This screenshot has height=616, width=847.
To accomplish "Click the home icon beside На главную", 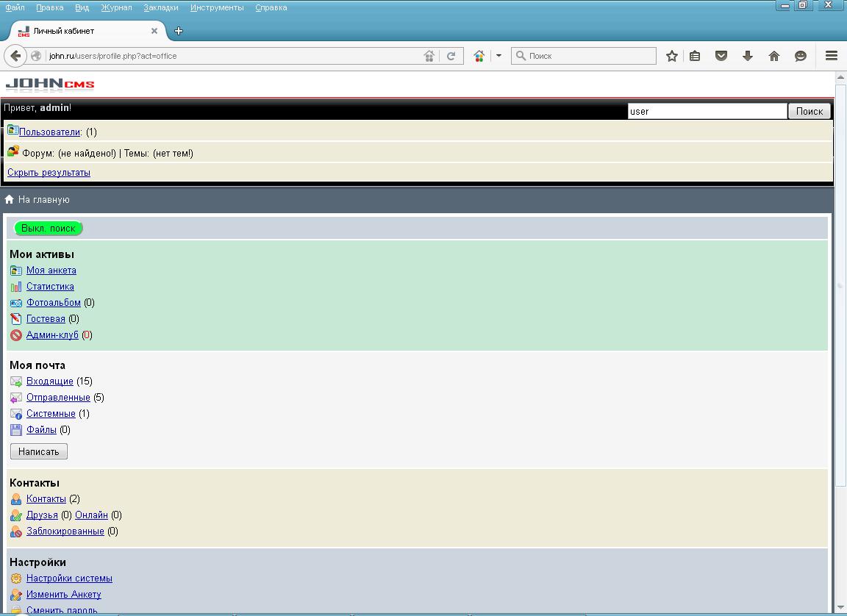I will click(x=9, y=199).
